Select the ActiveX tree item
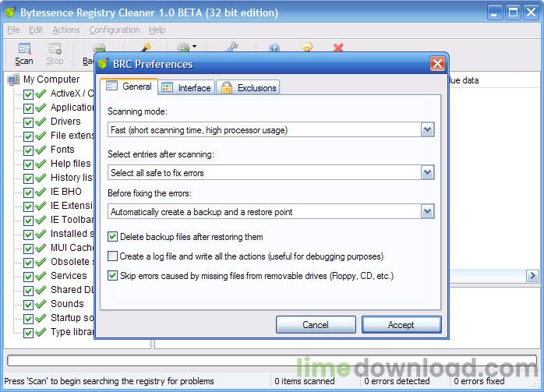544x392 pixels. (72, 94)
